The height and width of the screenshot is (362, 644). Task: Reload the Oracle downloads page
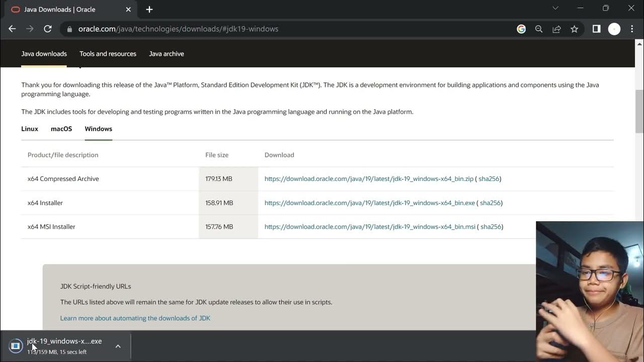click(48, 29)
